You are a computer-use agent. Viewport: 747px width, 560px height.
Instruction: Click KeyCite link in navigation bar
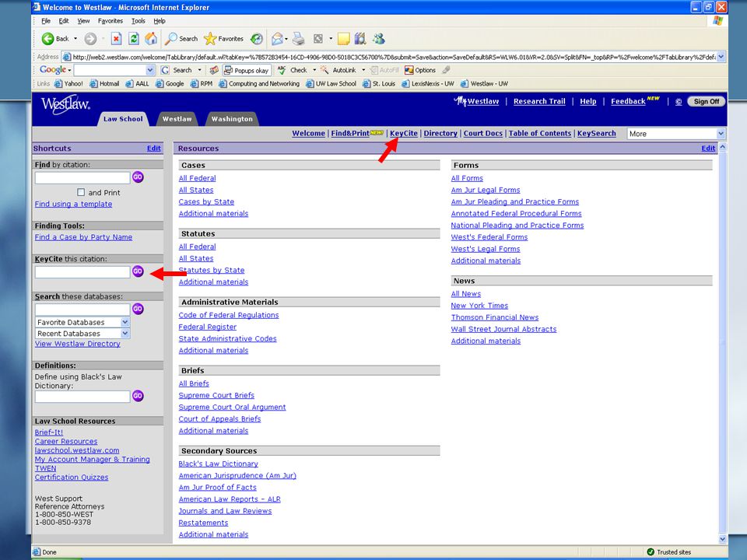pyautogui.click(x=404, y=133)
